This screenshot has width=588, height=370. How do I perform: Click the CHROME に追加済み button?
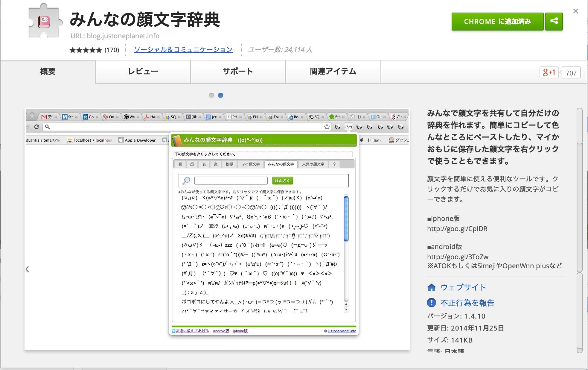coord(497,22)
